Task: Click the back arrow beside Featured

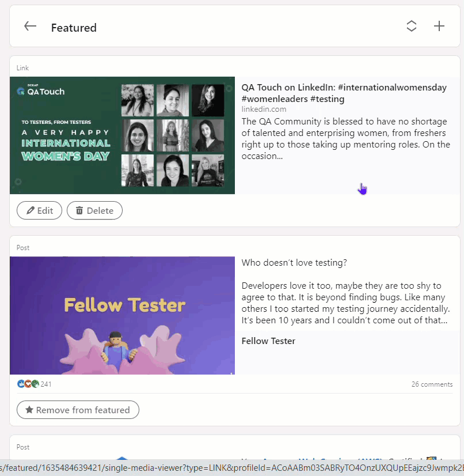Action: tap(30, 27)
